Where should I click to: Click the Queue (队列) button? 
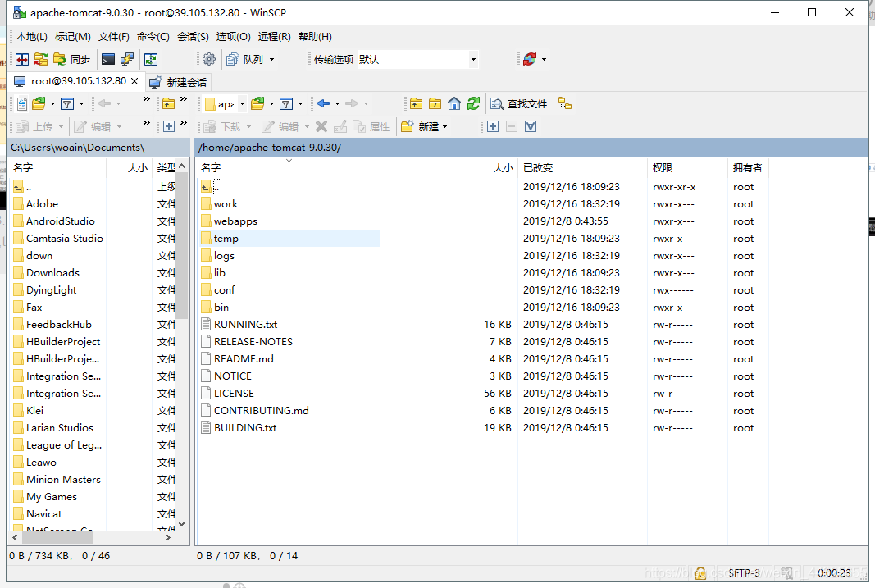[245, 59]
